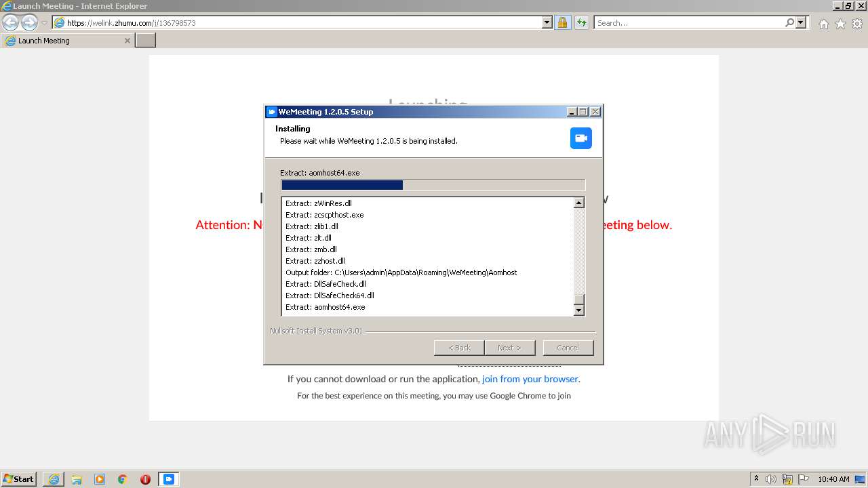Click the installation progress bar
This screenshot has width=868, height=488.
[x=433, y=185]
